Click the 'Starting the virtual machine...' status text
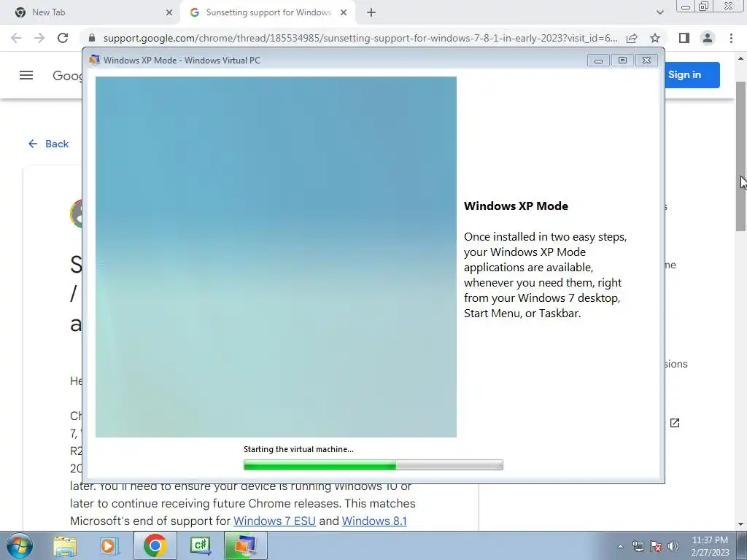747x560 pixels. 298,449
